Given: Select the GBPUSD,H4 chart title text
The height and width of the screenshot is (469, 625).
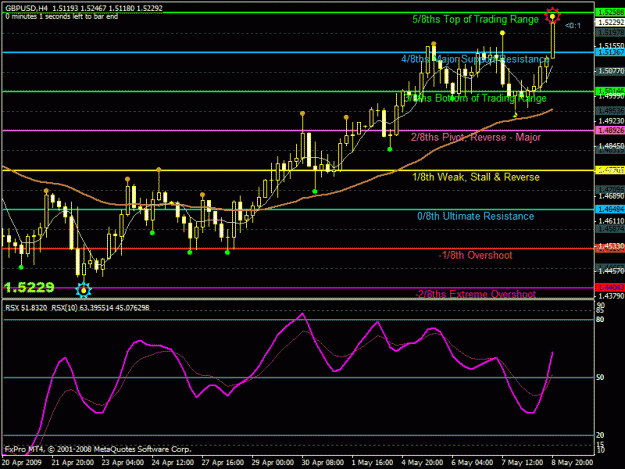Looking at the screenshot, I should [x=26, y=8].
